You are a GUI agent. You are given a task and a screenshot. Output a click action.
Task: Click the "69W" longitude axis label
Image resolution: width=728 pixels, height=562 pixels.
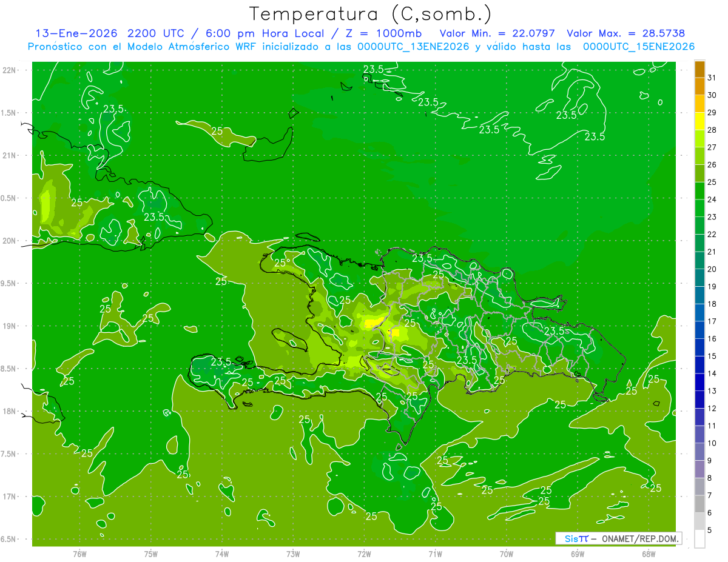click(x=578, y=554)
